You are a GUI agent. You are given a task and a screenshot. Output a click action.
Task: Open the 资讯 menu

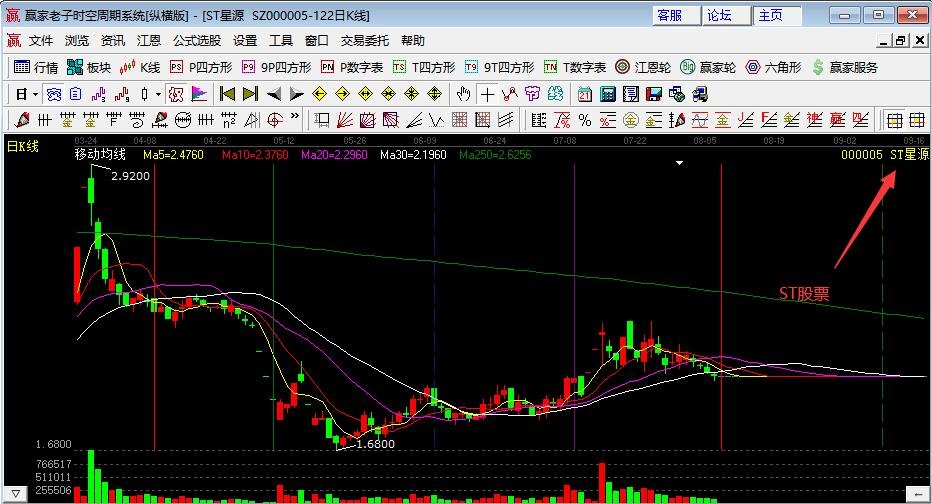[113, 40]
